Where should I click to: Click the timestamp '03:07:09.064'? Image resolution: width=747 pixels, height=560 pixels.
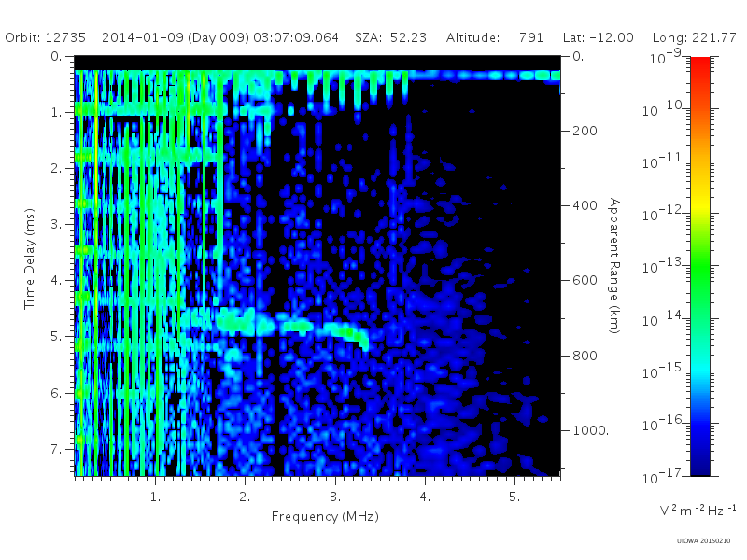[x=296, y=37]
